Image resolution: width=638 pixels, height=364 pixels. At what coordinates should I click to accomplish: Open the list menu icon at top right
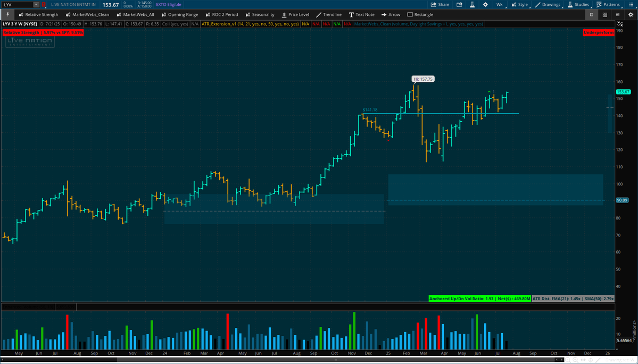(x=632, y=4)
